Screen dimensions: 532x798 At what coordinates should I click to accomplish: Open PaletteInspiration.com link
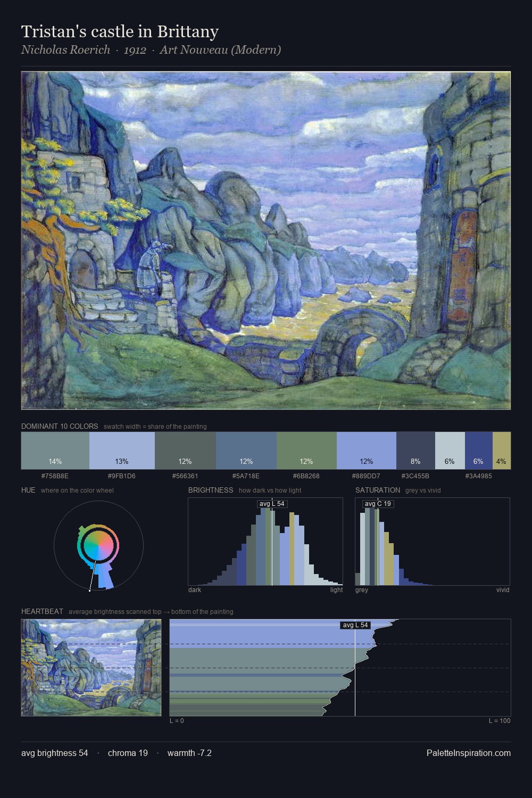pyautogui.click(x=469, y=753)
